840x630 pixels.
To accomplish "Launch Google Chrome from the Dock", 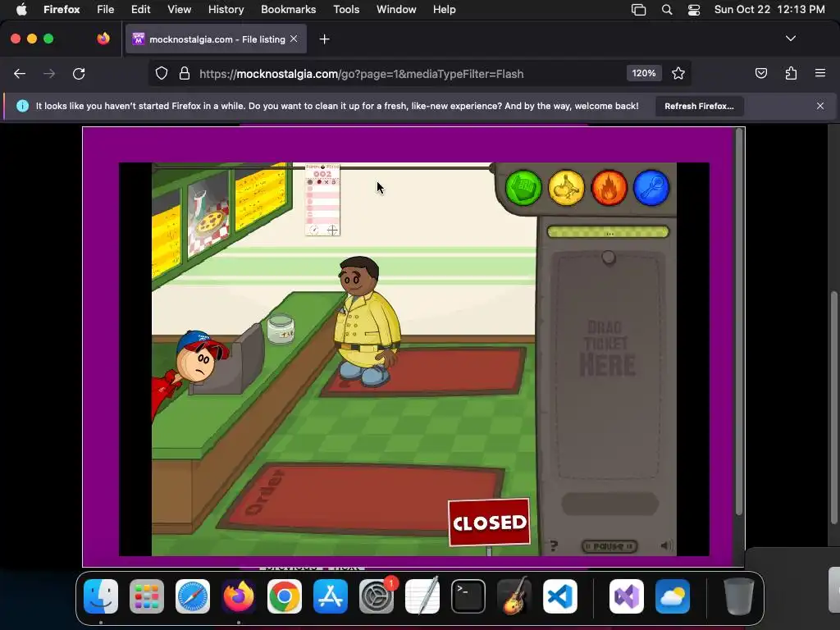I will click(x=285, y=596).
